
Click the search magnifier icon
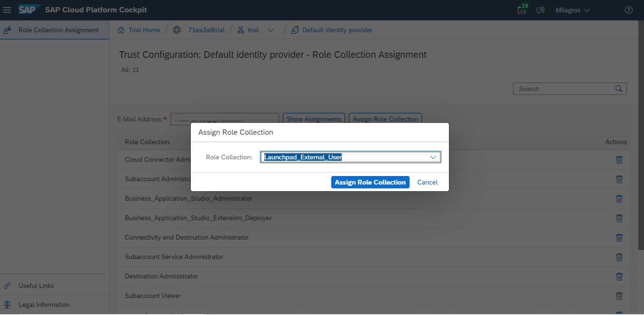[618, 89]
